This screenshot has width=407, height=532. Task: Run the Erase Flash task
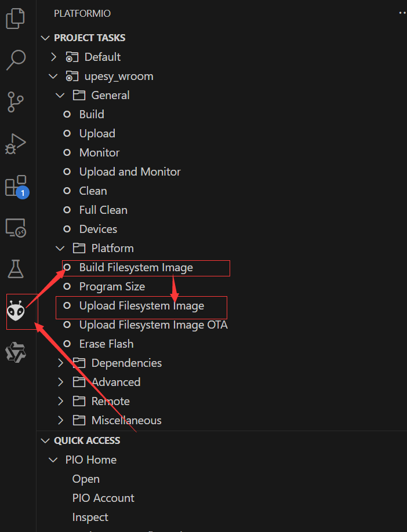pyautogui.click(x=106, y=344)
